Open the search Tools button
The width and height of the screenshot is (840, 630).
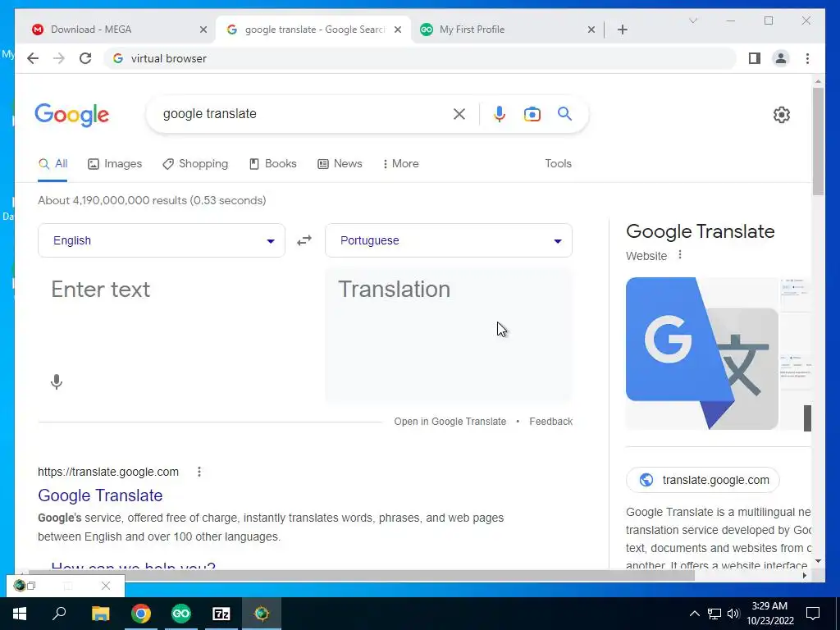pos(558,164)
